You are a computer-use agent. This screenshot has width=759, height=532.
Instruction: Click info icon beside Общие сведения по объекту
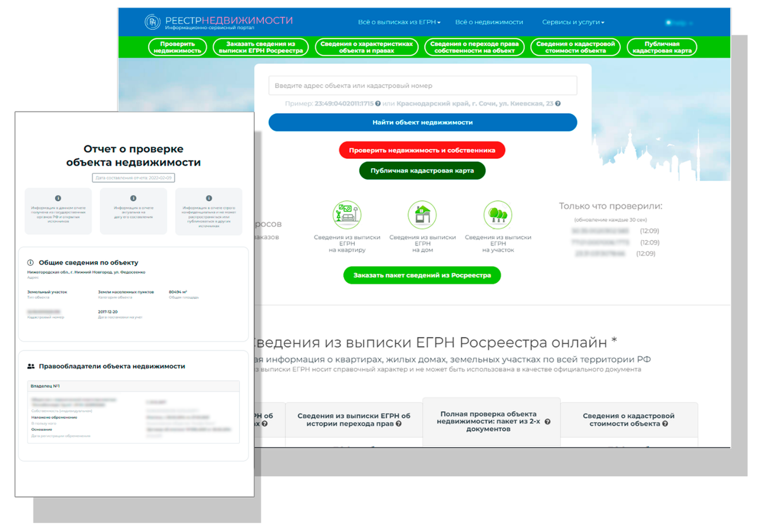point(30,263)
